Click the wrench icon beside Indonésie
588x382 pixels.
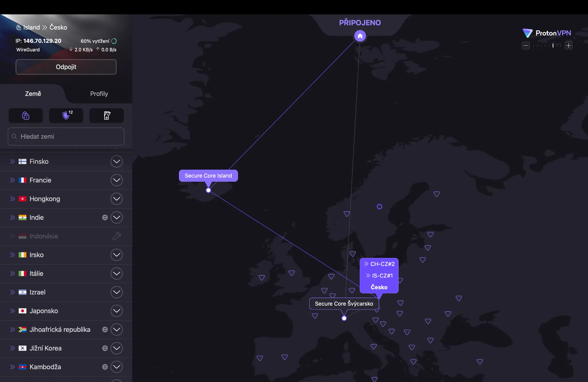click(116, 236)
